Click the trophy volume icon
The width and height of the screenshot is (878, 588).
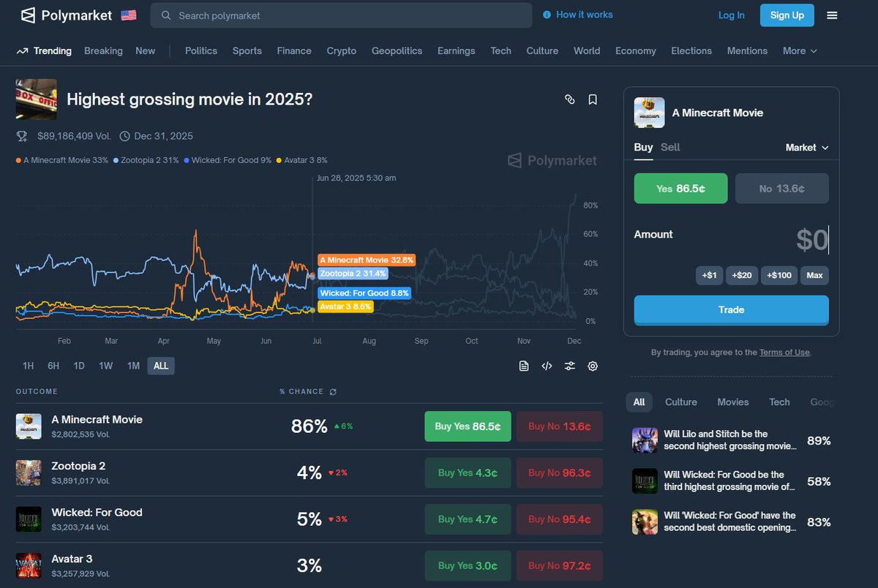[22, 136]
